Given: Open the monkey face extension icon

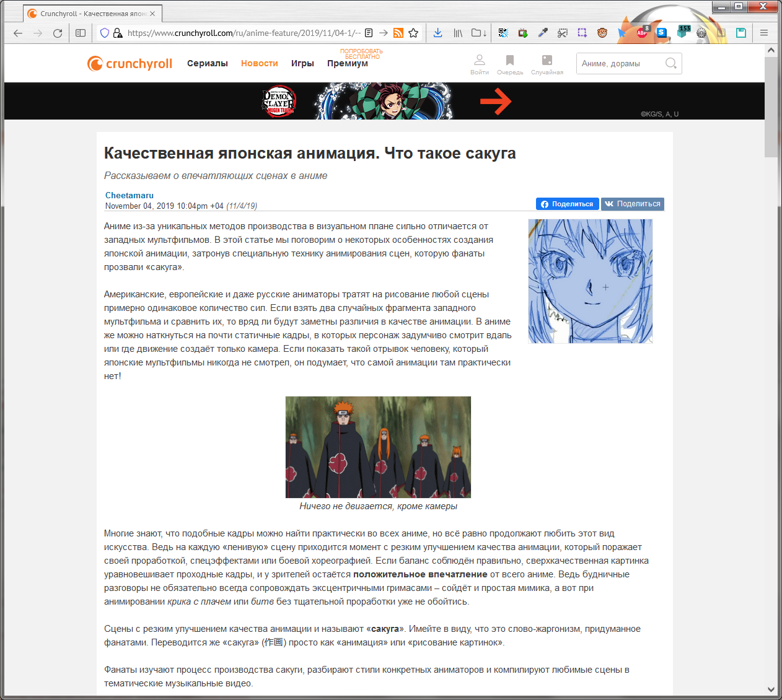Looking at the screenshot, I should [602, 33].
